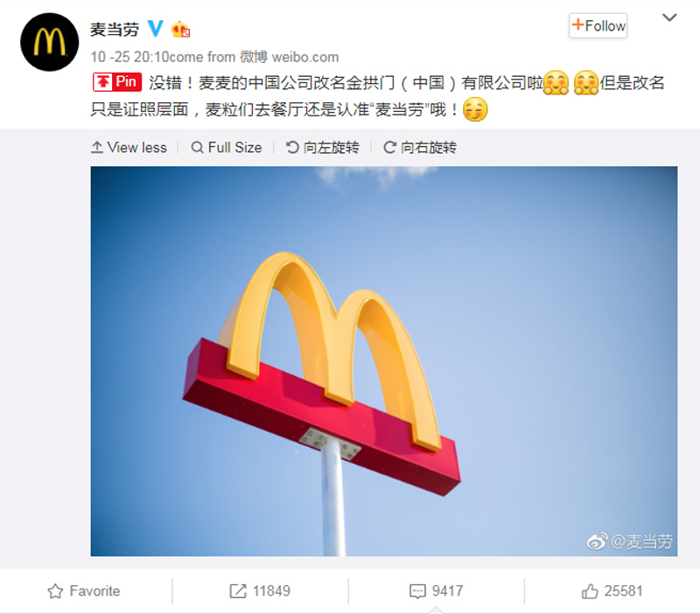Collapse the image with View less
Image resolution: width=700 pixels, height=614 pixels.
tap(129, 147)
